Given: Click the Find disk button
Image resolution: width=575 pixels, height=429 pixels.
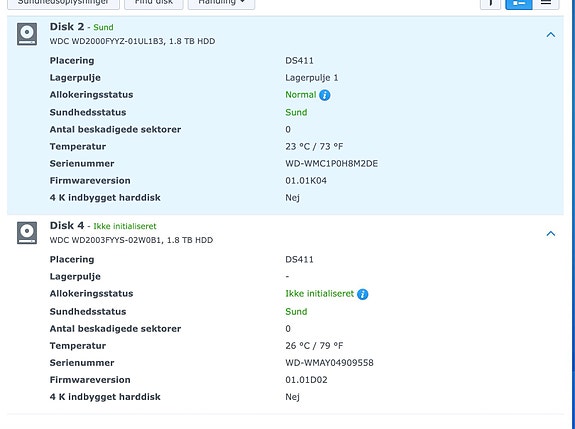Looking at the screenshot, I should click(154, 3).
